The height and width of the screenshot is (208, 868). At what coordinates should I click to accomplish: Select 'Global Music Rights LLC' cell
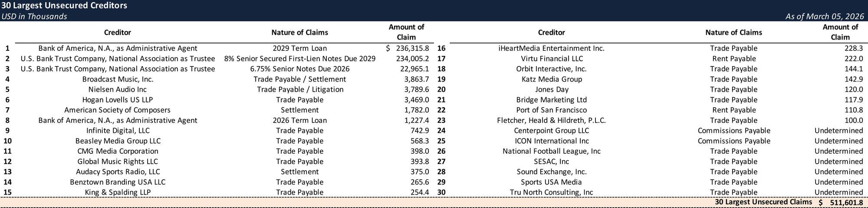(x=118, y=162)
